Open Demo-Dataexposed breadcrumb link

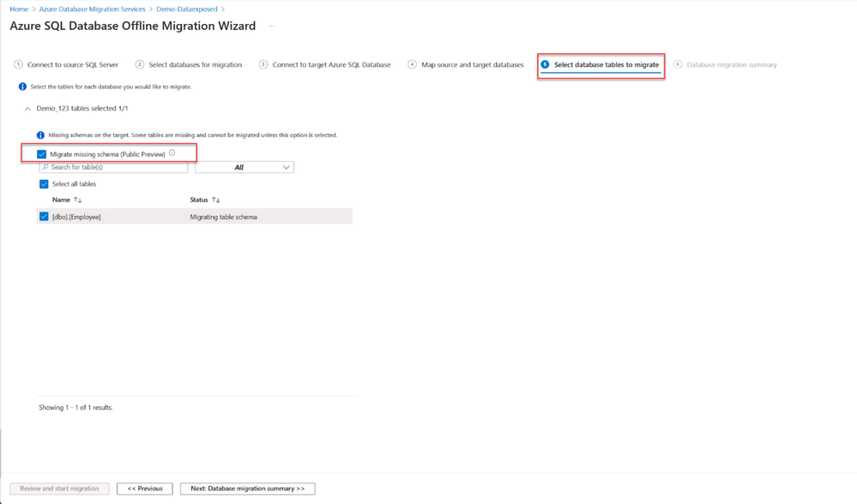[x=187, y=9]
